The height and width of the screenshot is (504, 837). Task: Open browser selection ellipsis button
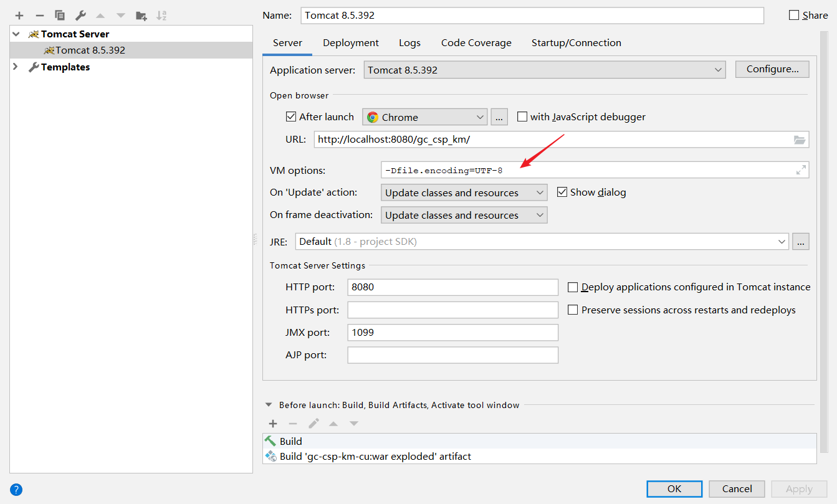(499, 116)
